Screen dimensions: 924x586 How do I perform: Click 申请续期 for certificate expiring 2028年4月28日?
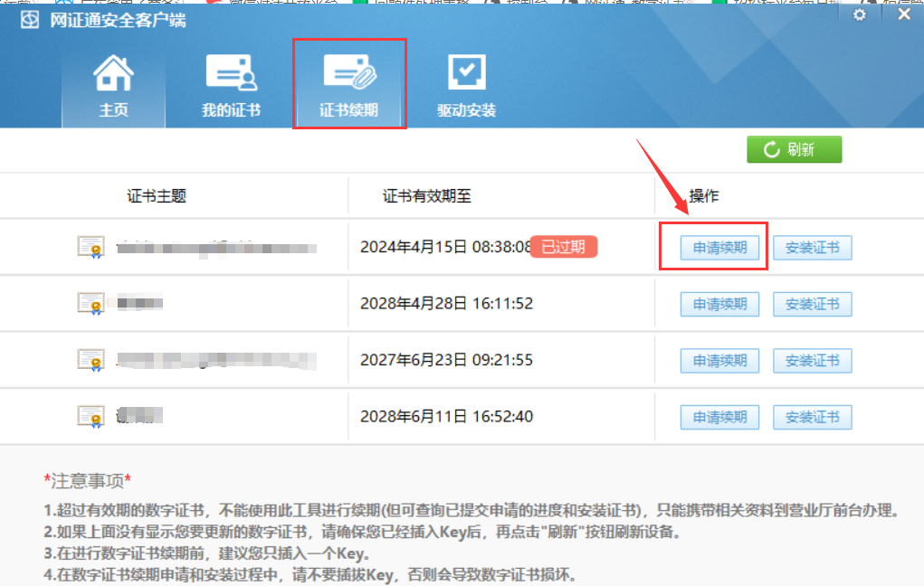[x=719, y=305]
